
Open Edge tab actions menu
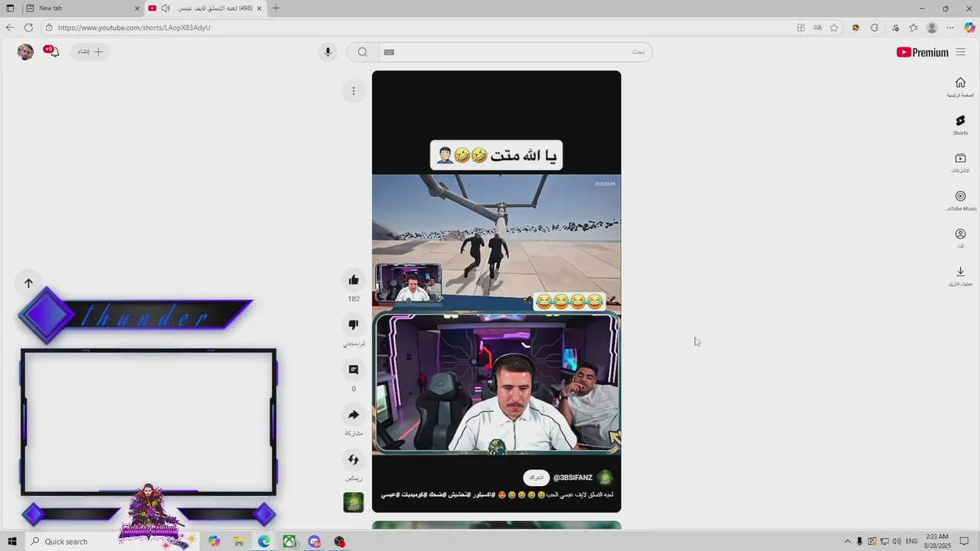11,8
